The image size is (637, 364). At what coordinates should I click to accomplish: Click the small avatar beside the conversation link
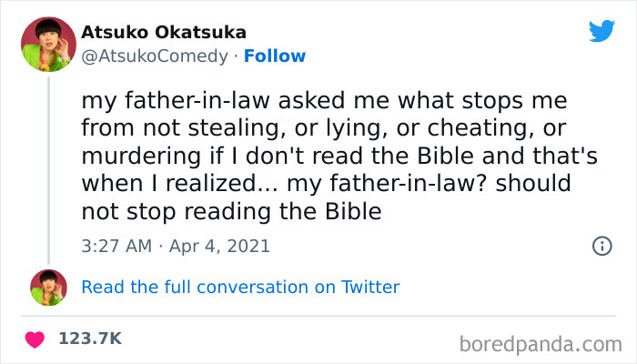point(49,288)
